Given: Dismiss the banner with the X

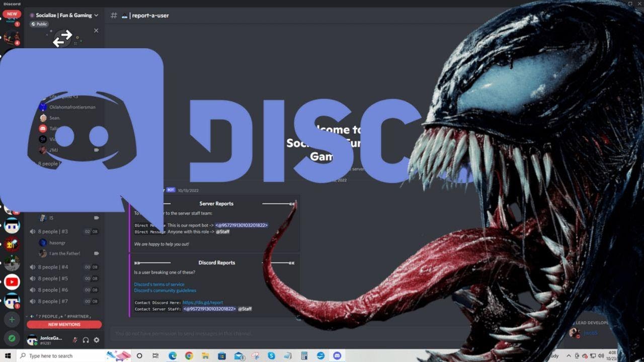Looking at the screenshot, I should (x=96, y=31).
